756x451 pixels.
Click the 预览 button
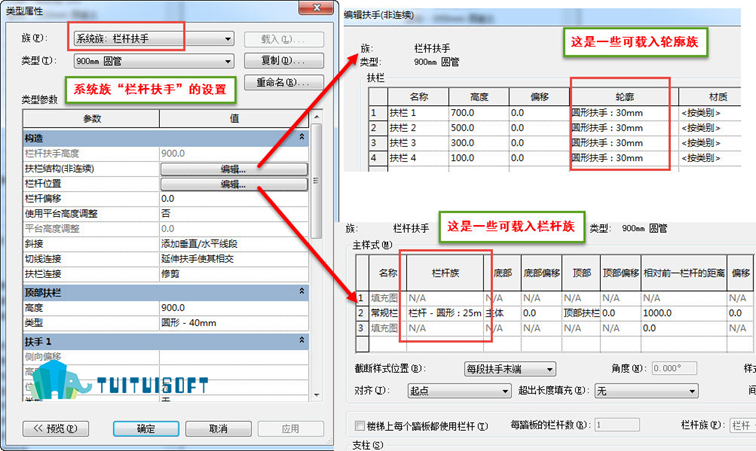coord(55,428)
